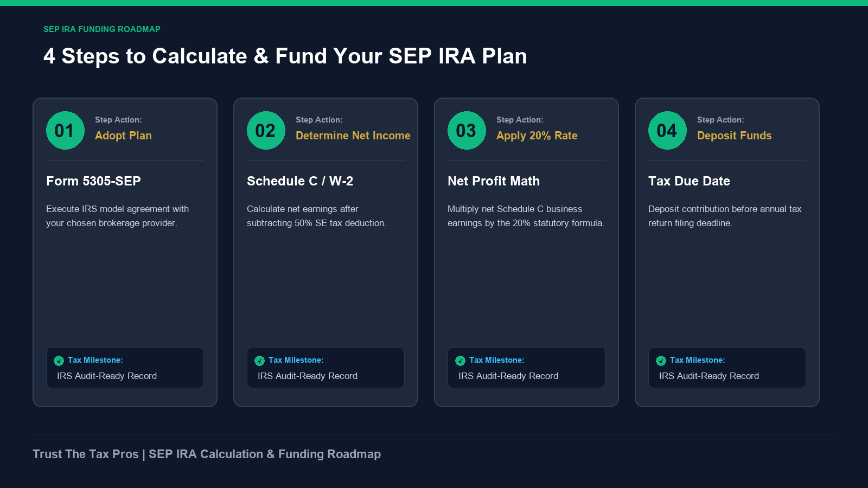
Task: Click the checkmark icon in Form 5305-SEP card
Action: pyautogui.click(x=59, y=361)
